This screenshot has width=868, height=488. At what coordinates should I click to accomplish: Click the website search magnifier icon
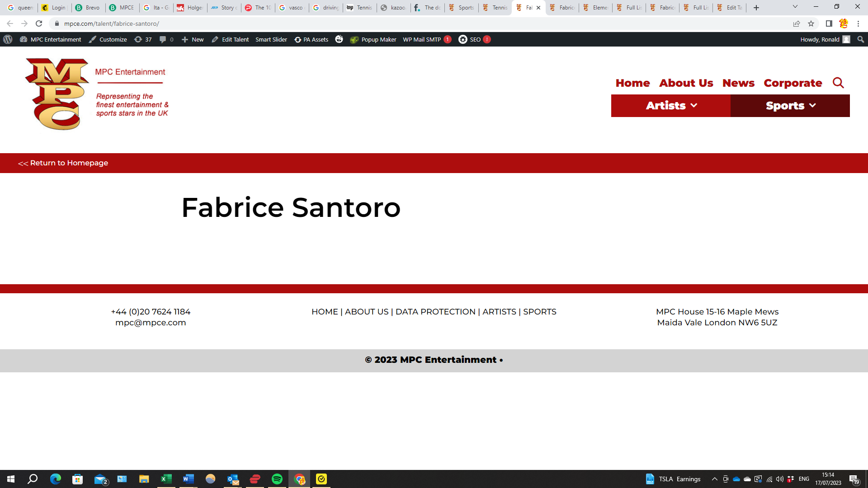pyautogui.click(x=838, y=83)
